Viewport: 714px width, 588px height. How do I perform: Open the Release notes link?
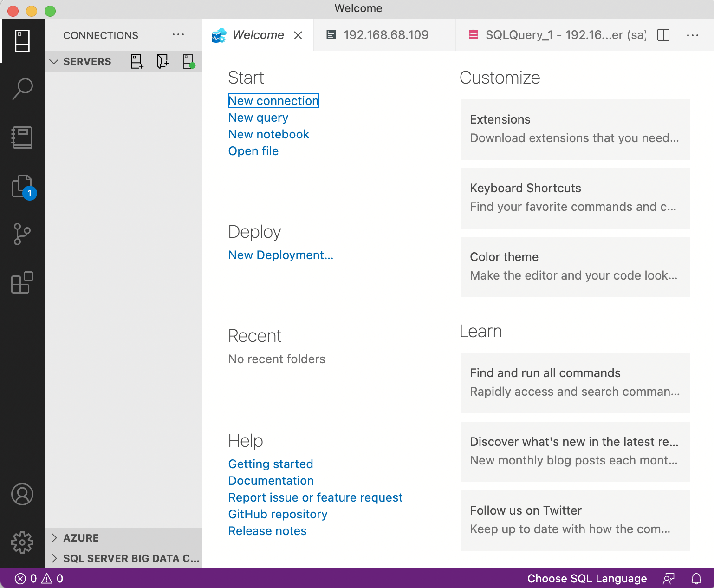coord(267,531)
